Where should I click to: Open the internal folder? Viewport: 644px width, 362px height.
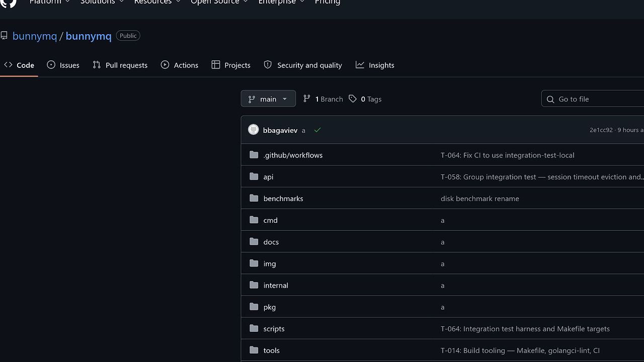[276, 285]
